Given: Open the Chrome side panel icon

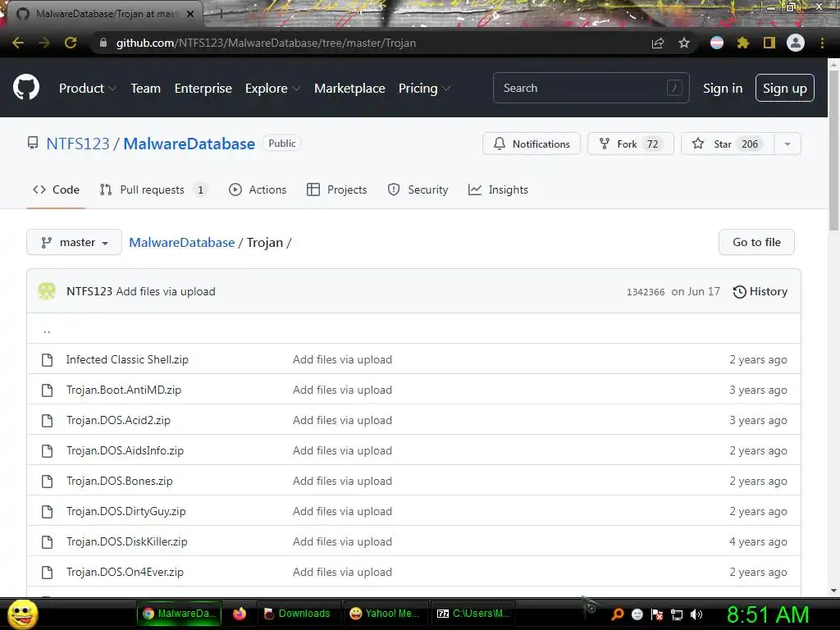Looking at the screenshot, I should point(769,43).
